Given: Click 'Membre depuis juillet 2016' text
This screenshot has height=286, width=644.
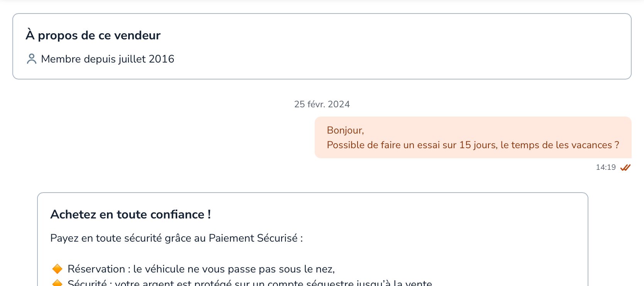Looking at the screenshot, I should [108, 59].
